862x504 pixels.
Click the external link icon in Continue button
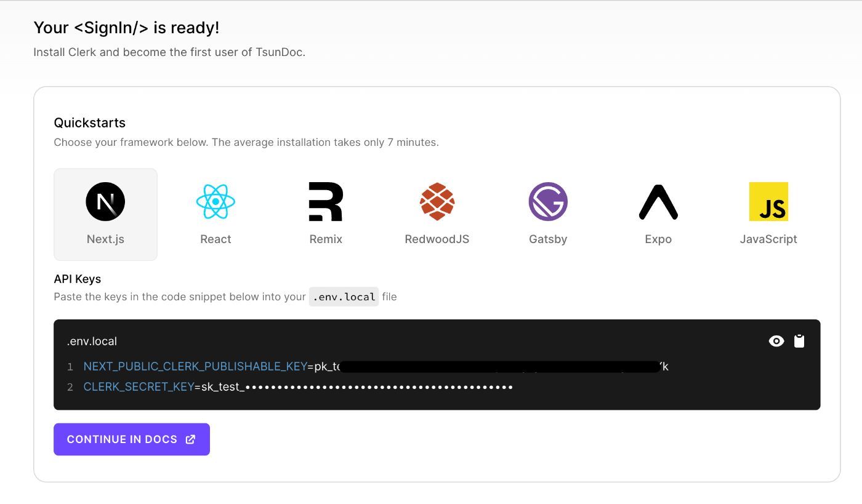[191, 439]
